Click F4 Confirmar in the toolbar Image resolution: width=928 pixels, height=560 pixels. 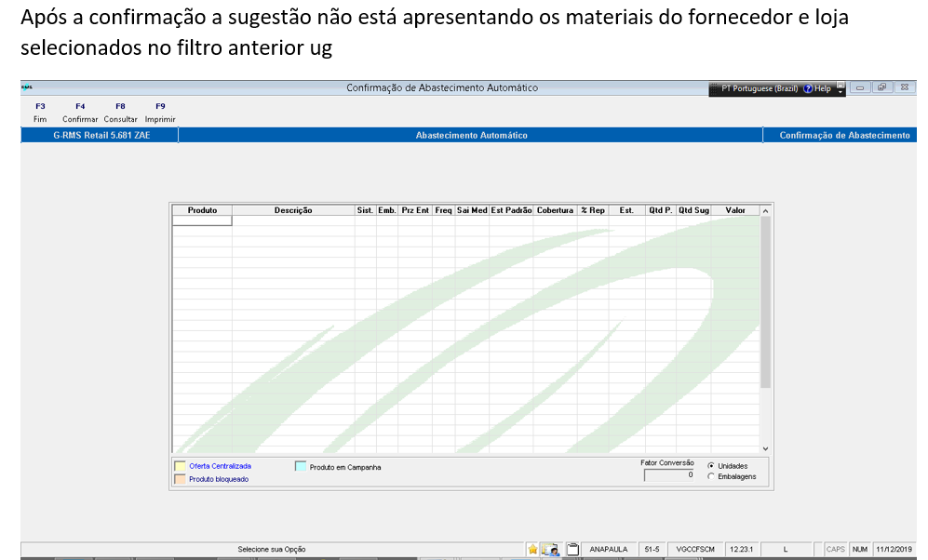coord(80,113)
